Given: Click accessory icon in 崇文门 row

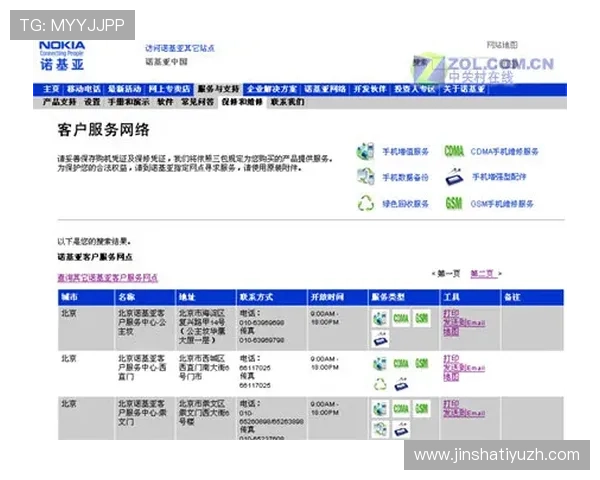Looking at the screenshot, I should (x=401, y=430).
